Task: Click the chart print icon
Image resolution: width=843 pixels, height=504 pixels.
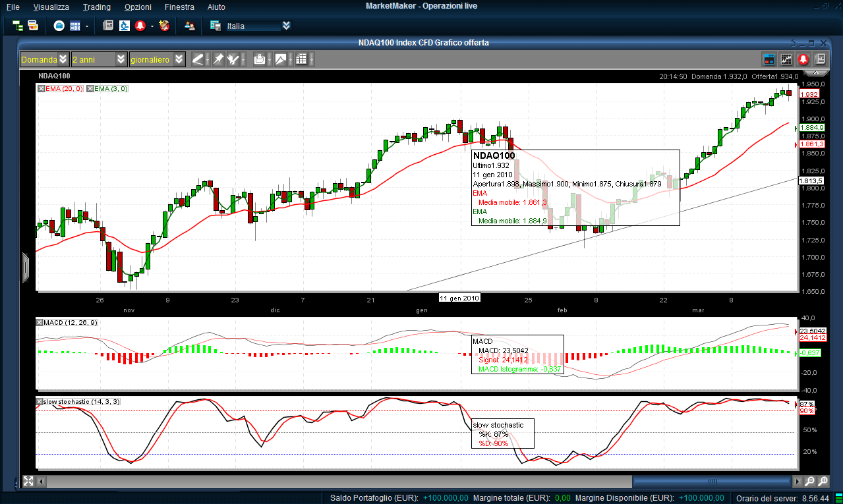Action: (x=260, y=59)
